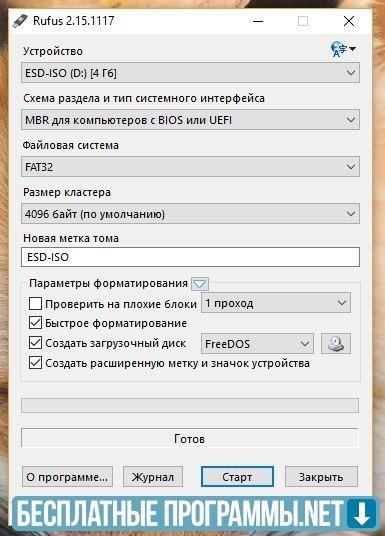Image resolution: width=385 pixels, height=536 pixels.
Task: Expand cluster size 4096 bytes dropdown
Action: point(190,214)
